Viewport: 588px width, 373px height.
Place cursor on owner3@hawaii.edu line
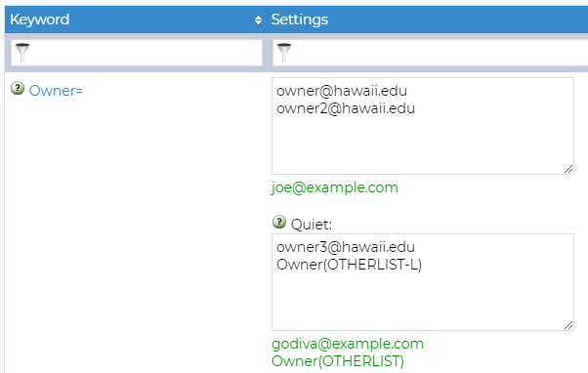pyautogui.click(x=346, y=247)
